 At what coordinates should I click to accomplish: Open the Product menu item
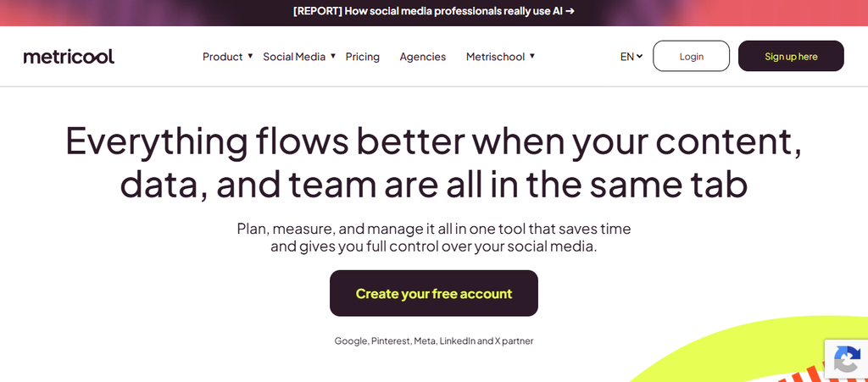click(223, 57)
